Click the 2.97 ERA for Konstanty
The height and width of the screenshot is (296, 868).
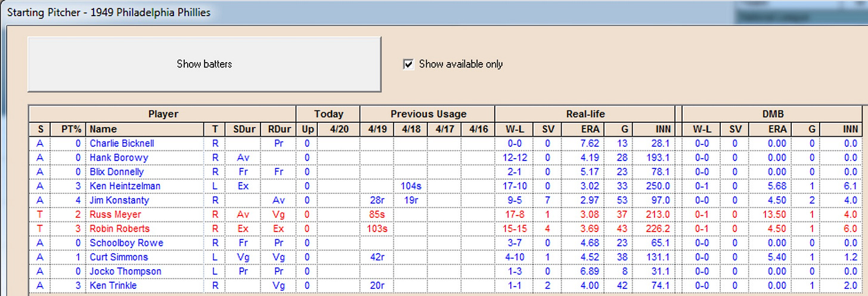pos(591,201)
